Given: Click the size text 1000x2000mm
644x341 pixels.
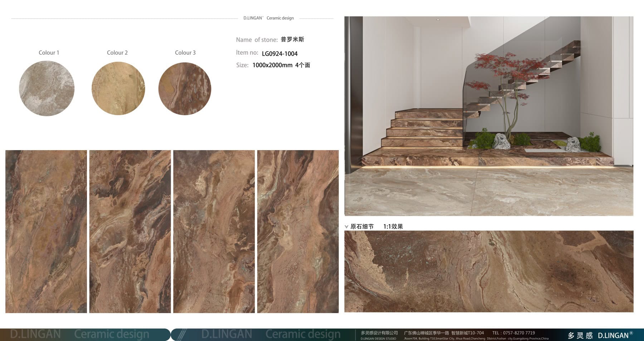Looking at the screenshot, I should [x=272, y=65].
